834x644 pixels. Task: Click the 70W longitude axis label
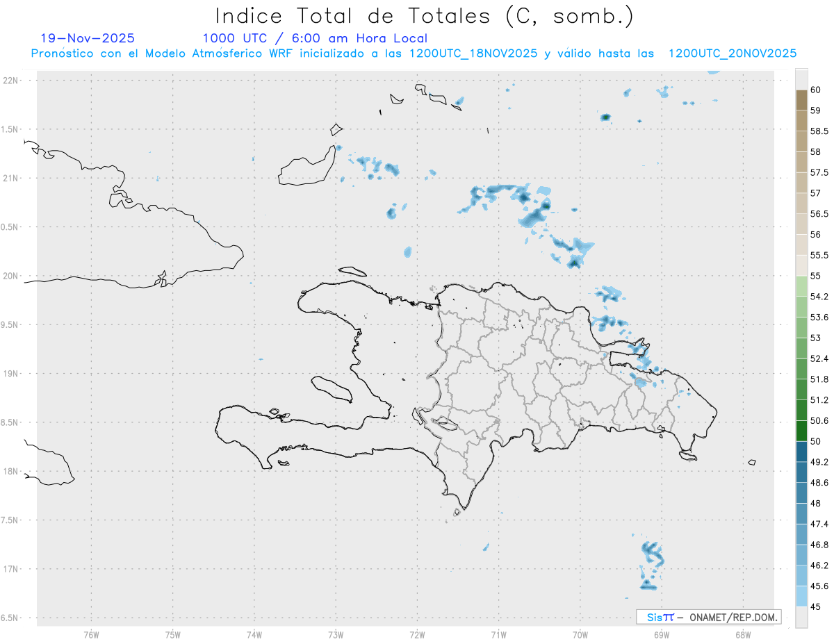[580, 635]
